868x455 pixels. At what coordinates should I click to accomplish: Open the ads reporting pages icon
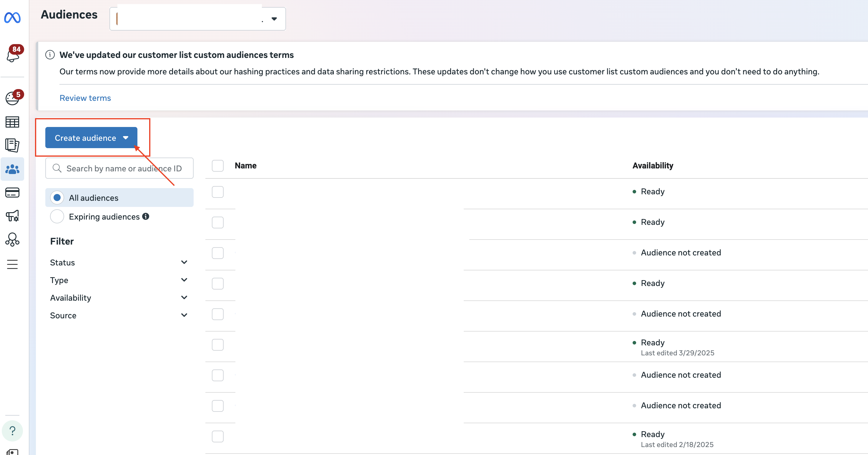click(x=12, y=145)
